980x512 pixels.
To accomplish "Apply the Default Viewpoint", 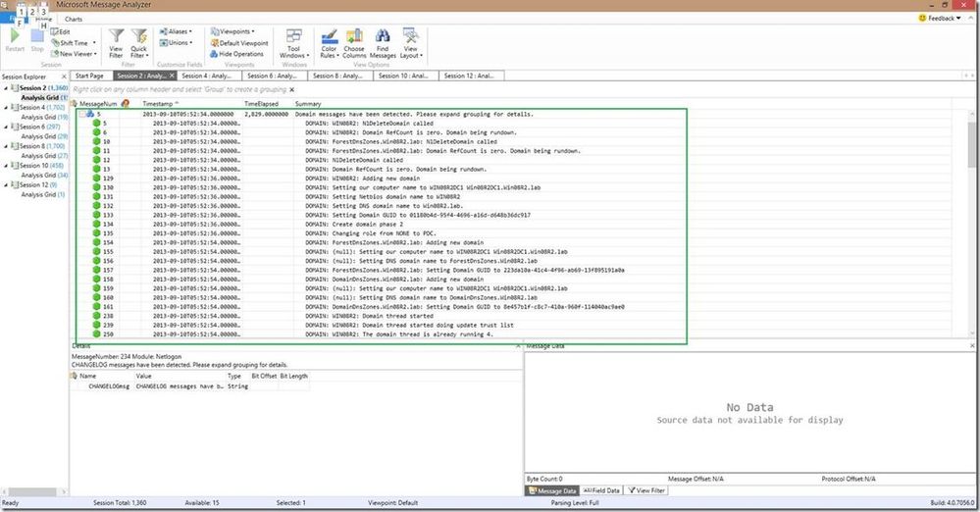I will pyautogui.click(x=239, y=43).
